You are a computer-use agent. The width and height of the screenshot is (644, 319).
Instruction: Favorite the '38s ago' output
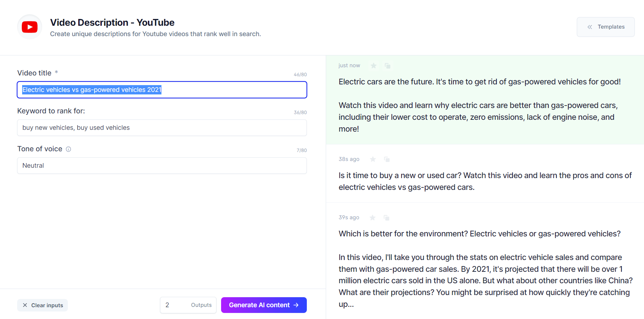pyautogui.click(x=373, y=159)
